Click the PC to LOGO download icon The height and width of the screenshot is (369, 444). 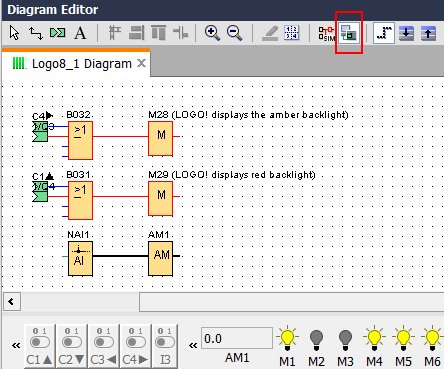(x=406, y=33)
